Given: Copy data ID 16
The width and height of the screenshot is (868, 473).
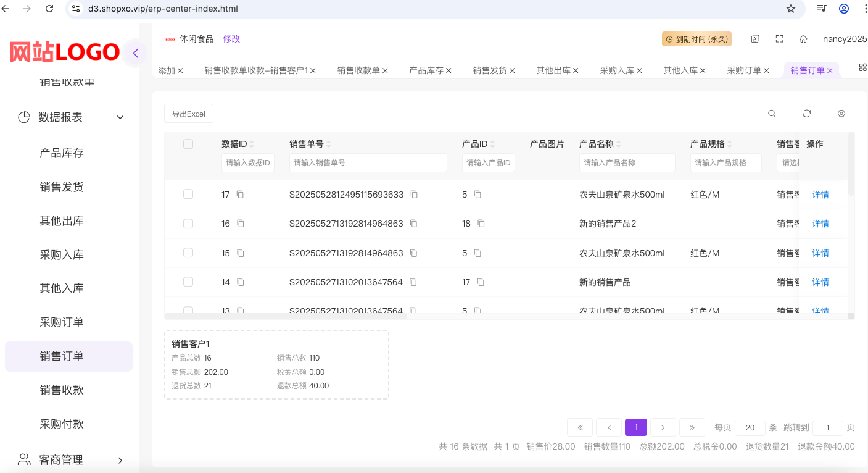Looking at the screenshot, I should [241, 224].
